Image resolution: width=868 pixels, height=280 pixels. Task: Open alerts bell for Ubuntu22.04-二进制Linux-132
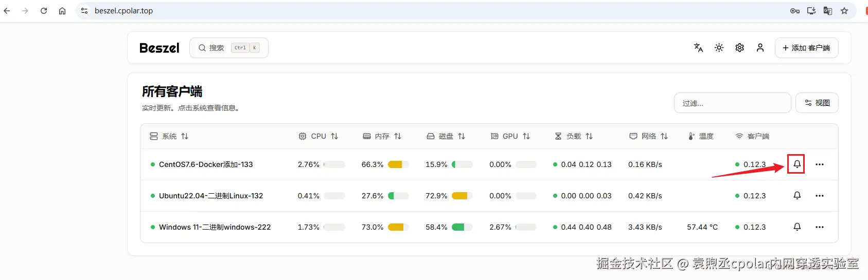coord(796,196)
